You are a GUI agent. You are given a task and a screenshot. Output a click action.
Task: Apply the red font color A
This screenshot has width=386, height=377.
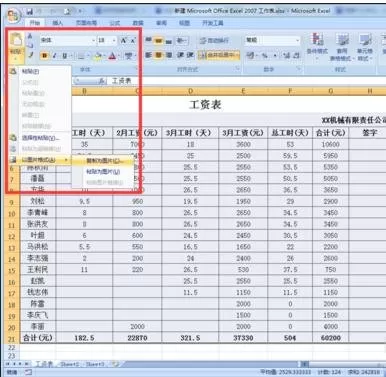tap(112, 56)
